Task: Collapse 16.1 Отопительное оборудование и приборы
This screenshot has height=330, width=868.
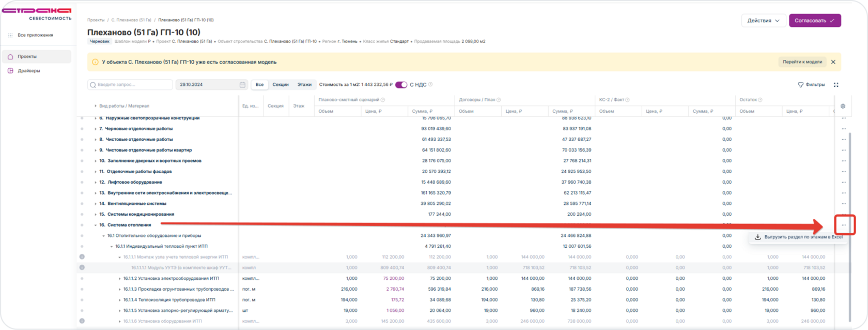Action: coord(103,236)
